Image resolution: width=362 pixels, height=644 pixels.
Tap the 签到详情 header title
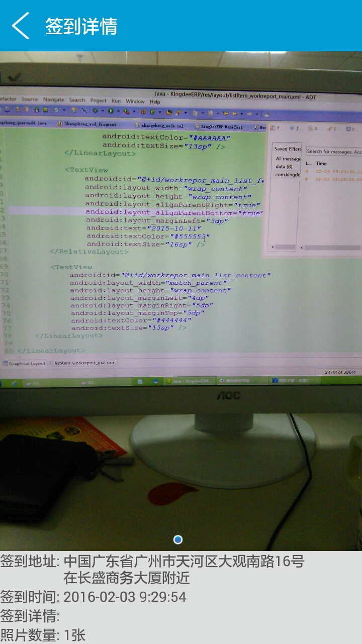pos(81,26)
